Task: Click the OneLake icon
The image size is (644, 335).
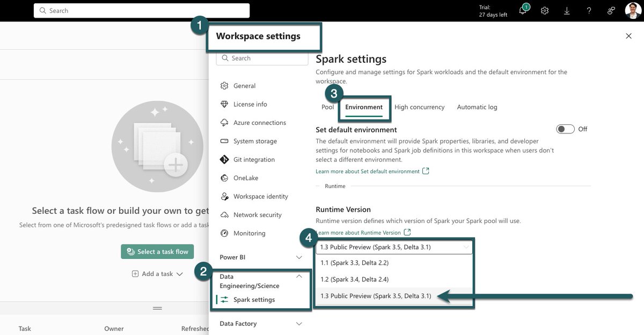Action: pos(224,178)
